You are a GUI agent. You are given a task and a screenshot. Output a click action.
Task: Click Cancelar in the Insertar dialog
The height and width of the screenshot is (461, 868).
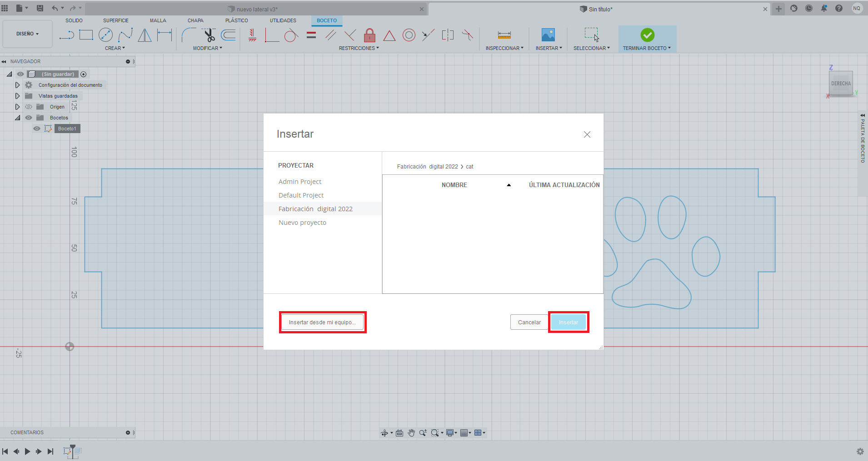pos(529,322)
